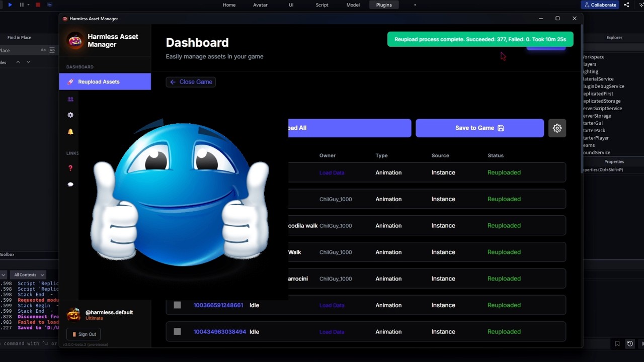Click the Collaborate button in Studio
The width and height of the screenshot is (644, 362).
coord(600,5)
